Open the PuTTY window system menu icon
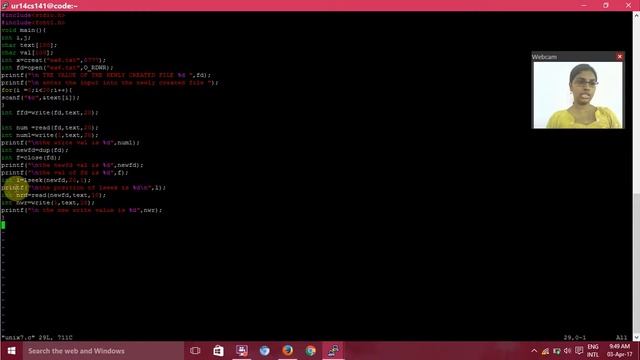 [5, 5]
